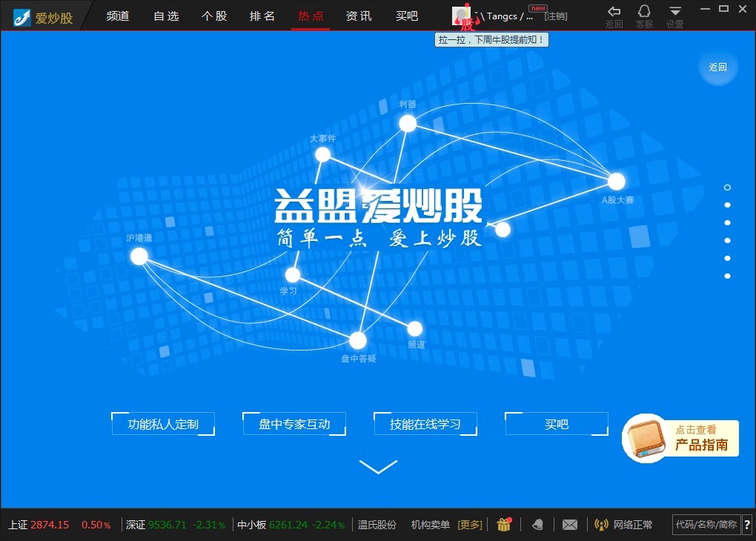Open the 排名 menu item
The image size is (756, 541).
coord(262,16)
